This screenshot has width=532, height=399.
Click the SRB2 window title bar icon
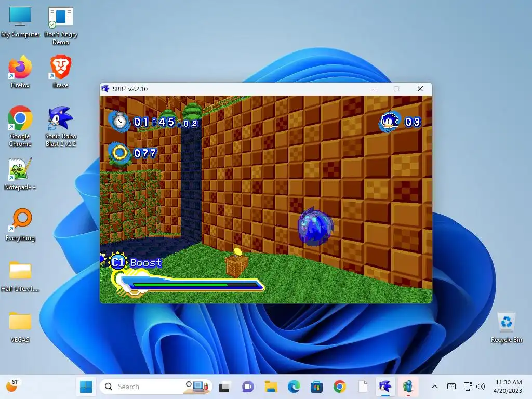pos(105,89)
